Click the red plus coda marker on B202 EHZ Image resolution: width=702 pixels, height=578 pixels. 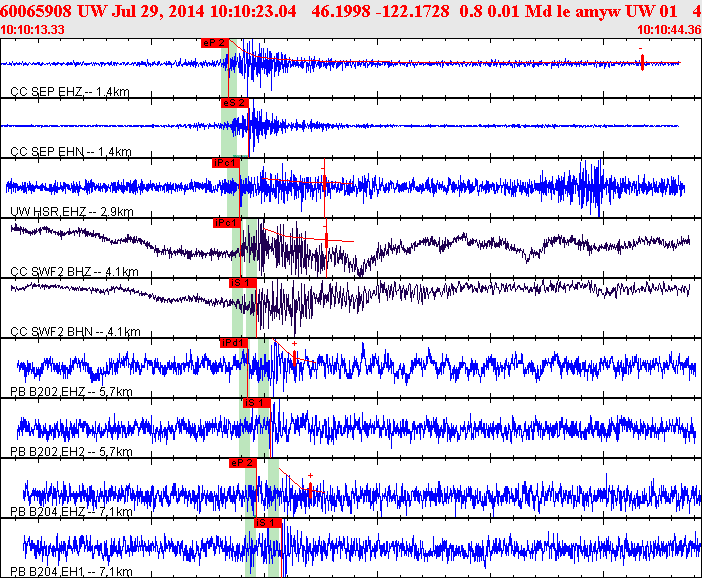tap(295, 357)
